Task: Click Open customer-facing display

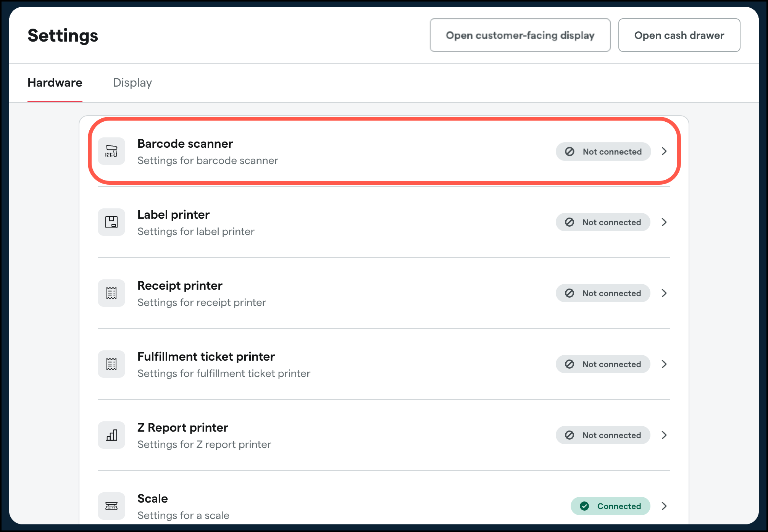Action: [520, 35]
